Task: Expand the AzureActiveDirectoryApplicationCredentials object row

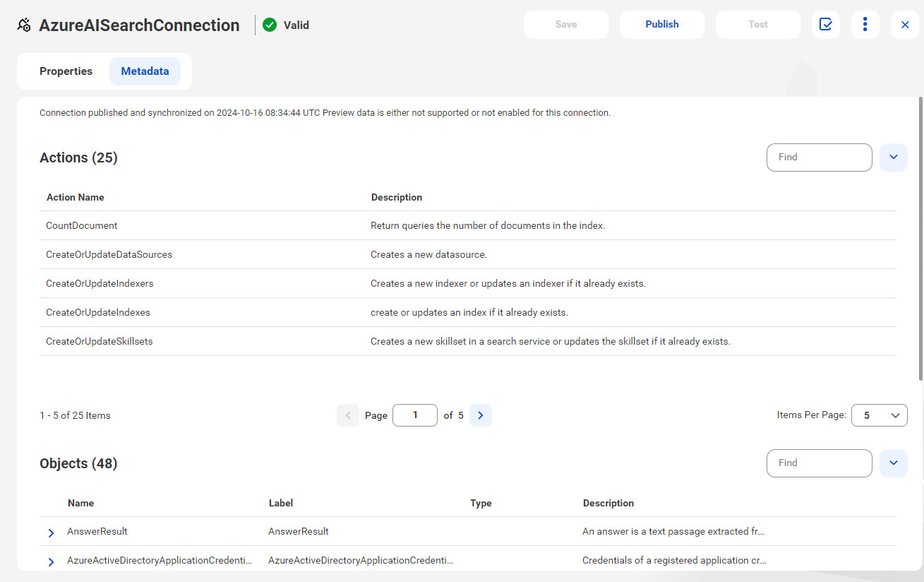Action: coord(51,562)
